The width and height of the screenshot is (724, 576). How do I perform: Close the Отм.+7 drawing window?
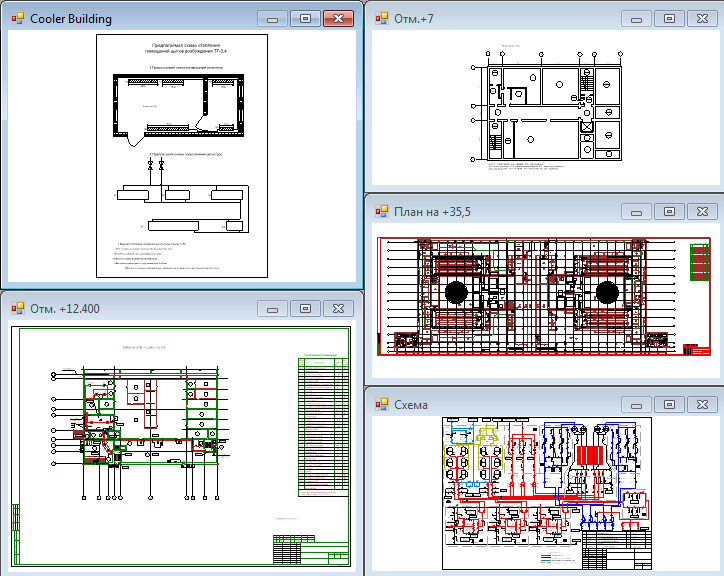(x=702, y=19)
